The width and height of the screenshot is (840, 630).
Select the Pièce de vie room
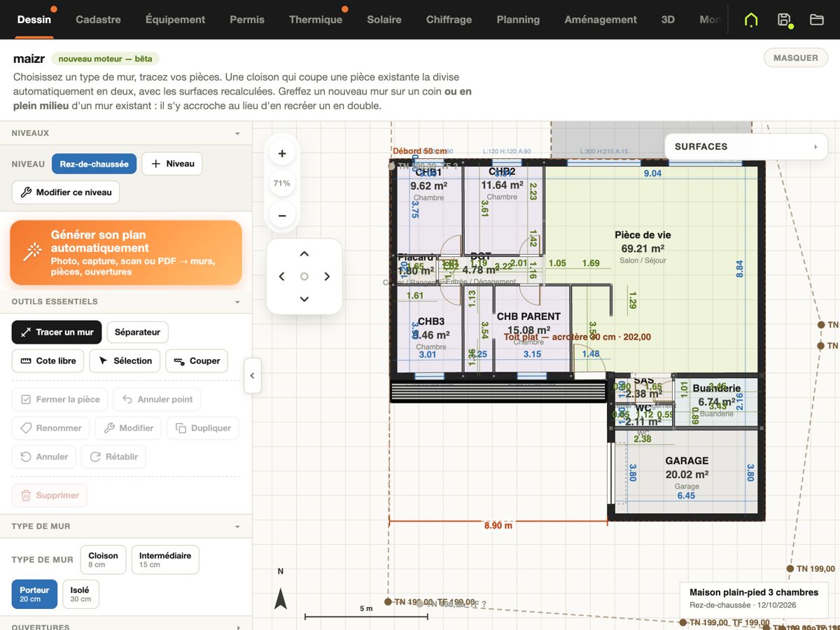click(643, 235)
